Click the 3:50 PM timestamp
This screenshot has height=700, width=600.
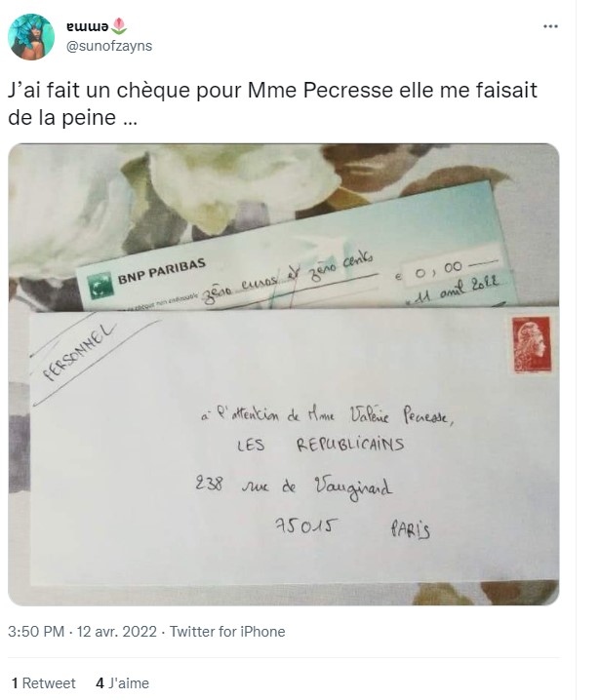36,632
